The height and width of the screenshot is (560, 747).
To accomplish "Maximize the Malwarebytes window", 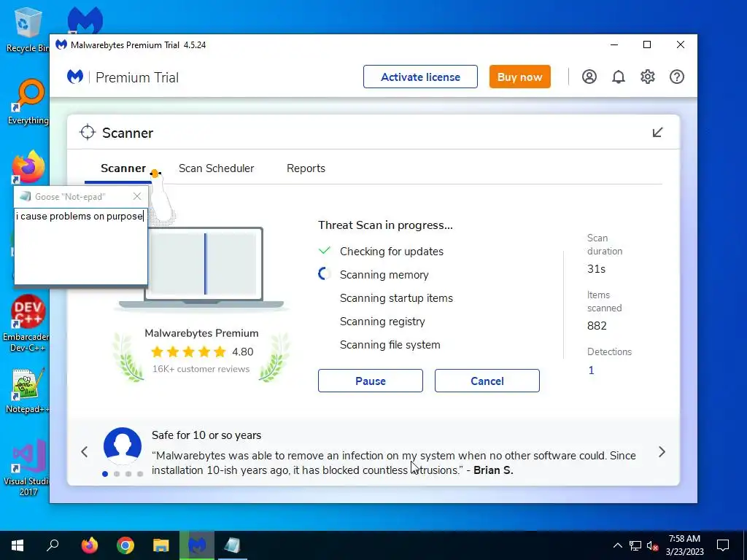I will 647,44.
